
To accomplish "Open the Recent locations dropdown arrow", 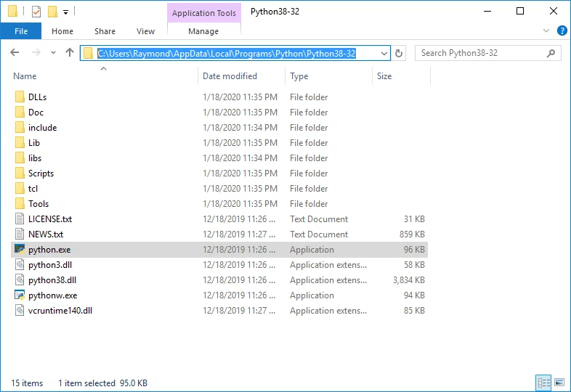I will click(53, 53).
